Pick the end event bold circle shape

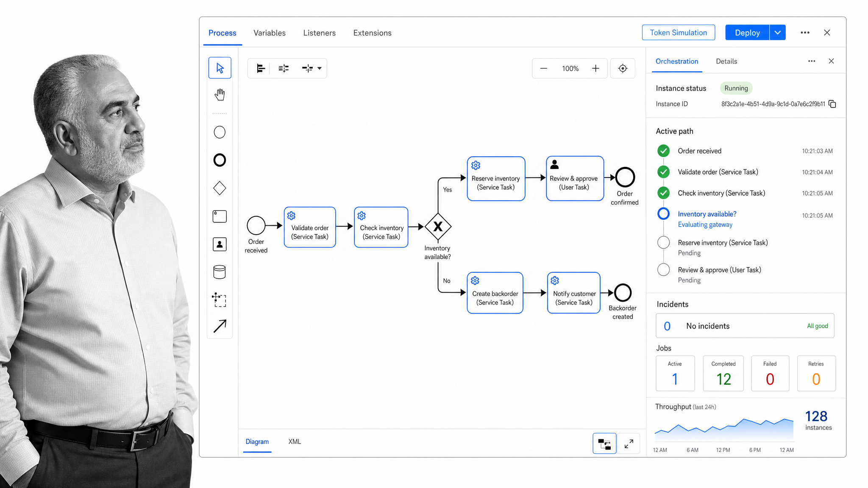tap(220, 160)
